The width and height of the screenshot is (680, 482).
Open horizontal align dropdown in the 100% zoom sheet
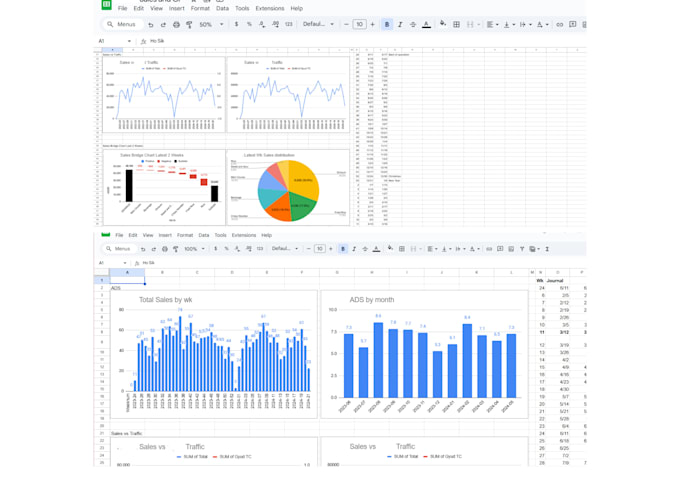coord(432,249)
